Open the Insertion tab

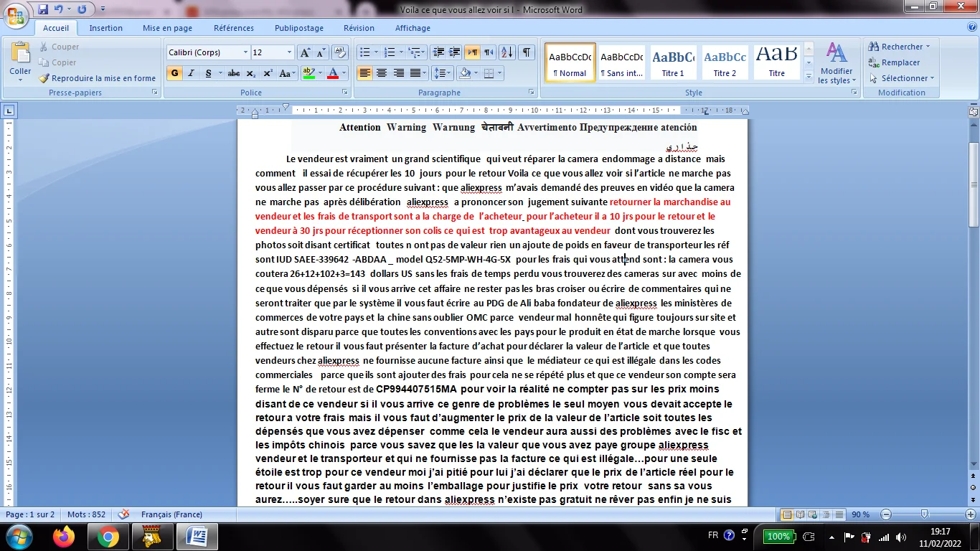105,28
